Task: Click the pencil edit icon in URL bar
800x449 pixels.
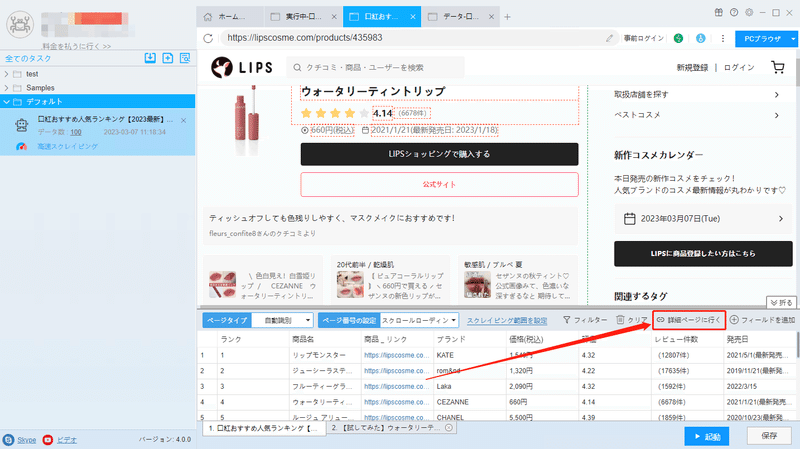Action: [609, 38]
